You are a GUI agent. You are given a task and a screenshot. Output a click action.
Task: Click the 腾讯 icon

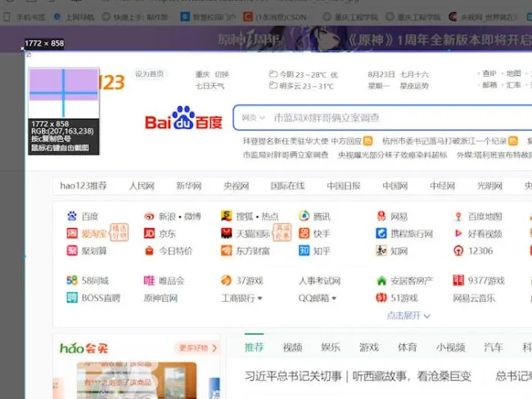pyautogui.click(x=304, y=216)
